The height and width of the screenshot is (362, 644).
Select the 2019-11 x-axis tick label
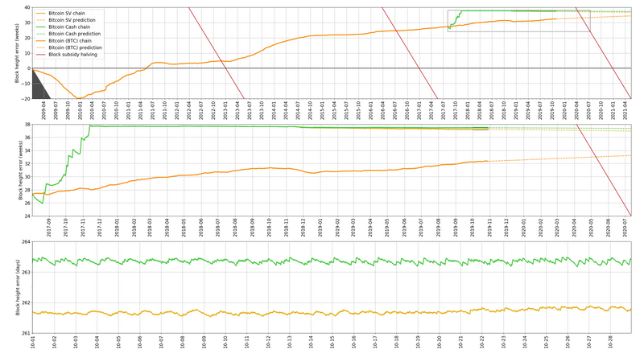489,228
